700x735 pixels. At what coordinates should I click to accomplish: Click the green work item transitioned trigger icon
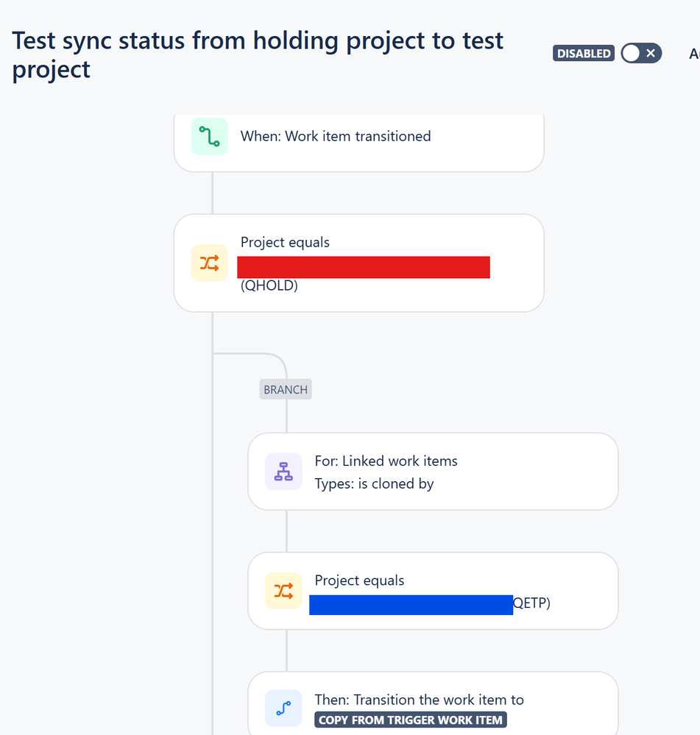209,136
